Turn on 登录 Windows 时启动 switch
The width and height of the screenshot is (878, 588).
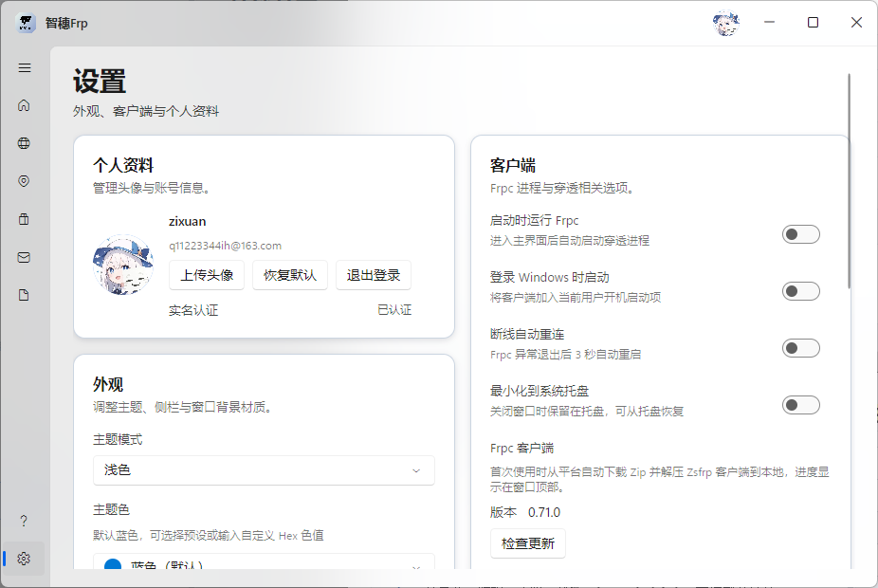(801, 291)
